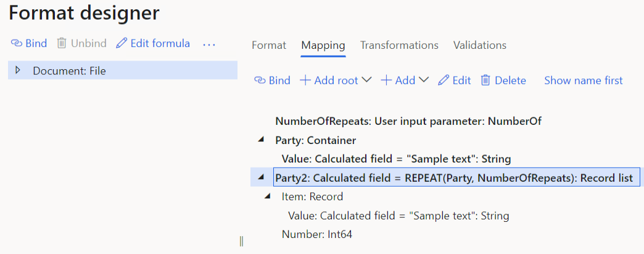
Task: Select the Number: Int64 tree item
Action: click(x=316, y=234)
